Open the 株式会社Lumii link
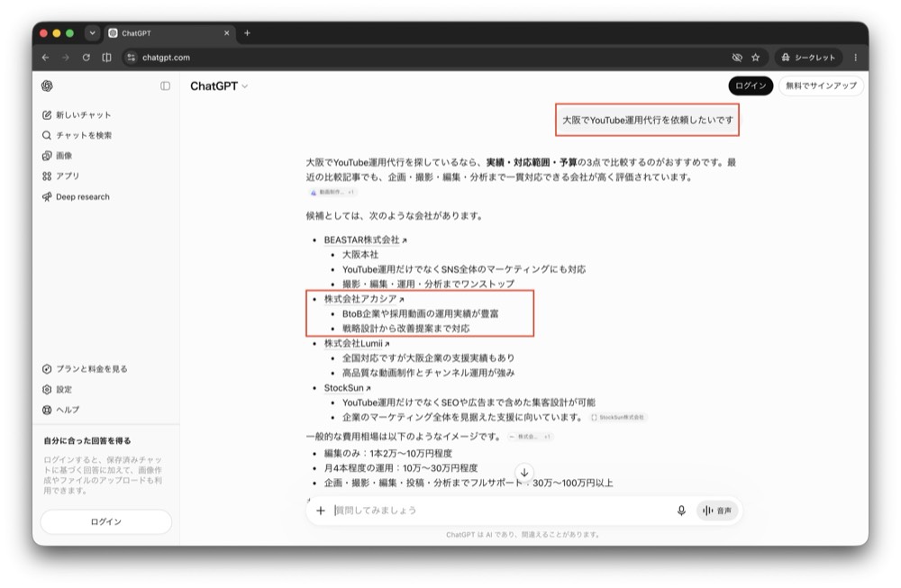Image resolution: width=901 pixels, height=588 pixels. pos(357,343)
